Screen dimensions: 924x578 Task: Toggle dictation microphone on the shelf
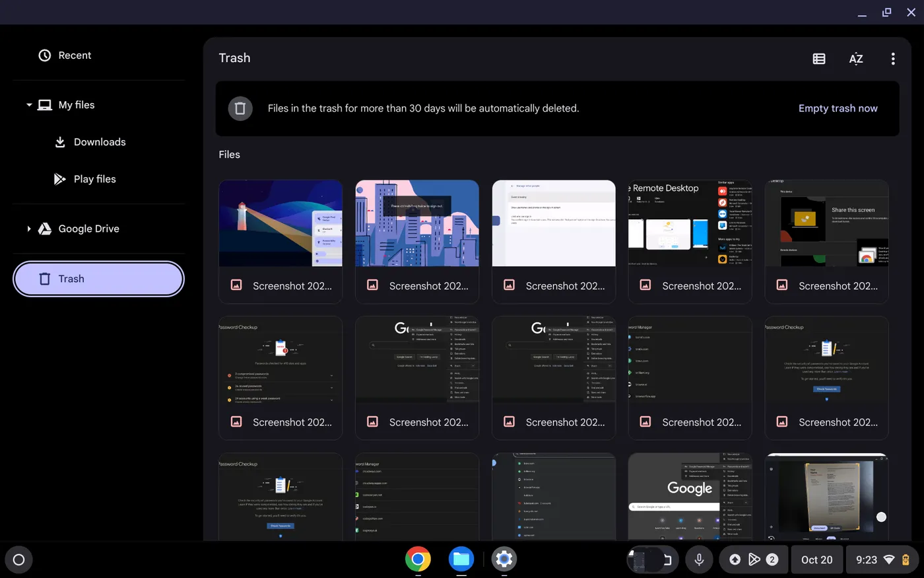699,560
